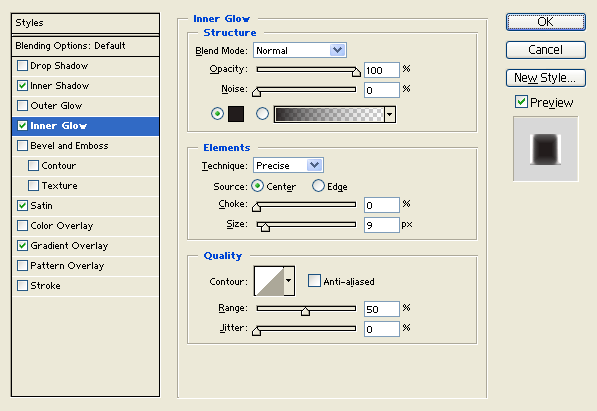This screenshot has width=597, height=411.
Task: Click the black glow color swatch
Action: 236,114
